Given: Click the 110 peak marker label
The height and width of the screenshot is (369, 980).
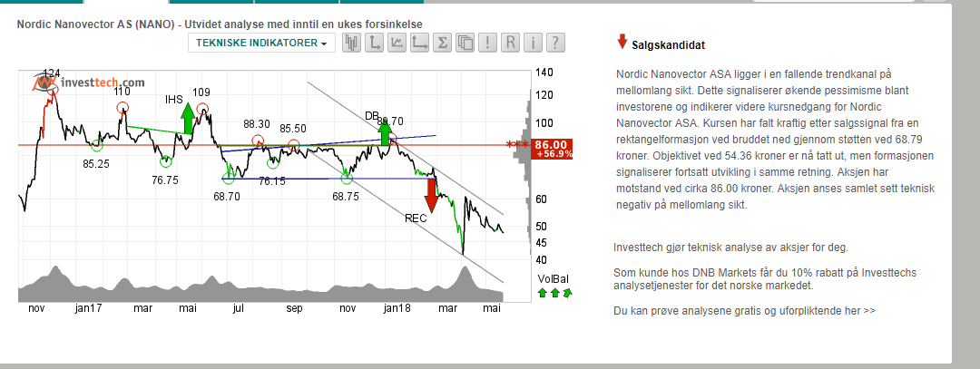Looking at the screenshot, I should (122, 92).
